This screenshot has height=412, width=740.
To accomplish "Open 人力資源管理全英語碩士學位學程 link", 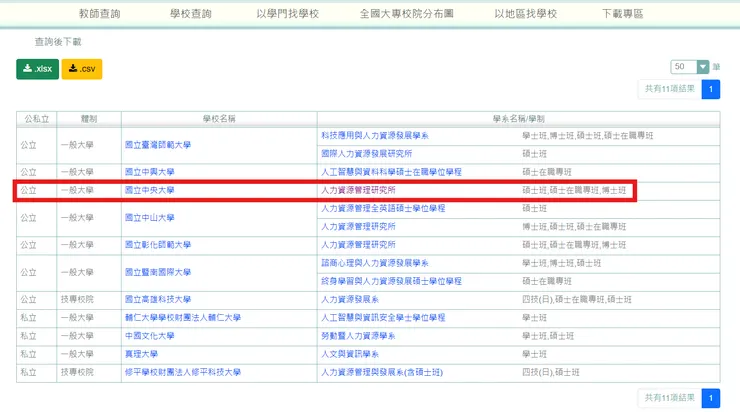I will click(x=383, y=208).
